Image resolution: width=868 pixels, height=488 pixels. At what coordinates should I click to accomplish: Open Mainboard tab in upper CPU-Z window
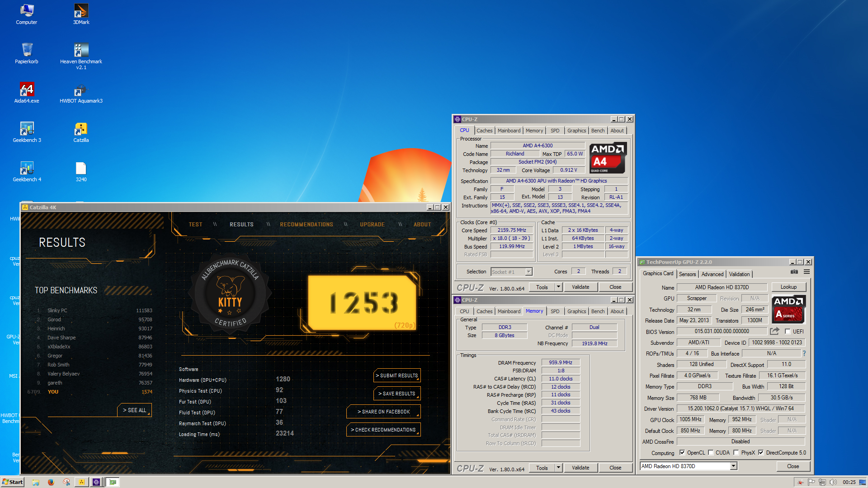(509, 131)
